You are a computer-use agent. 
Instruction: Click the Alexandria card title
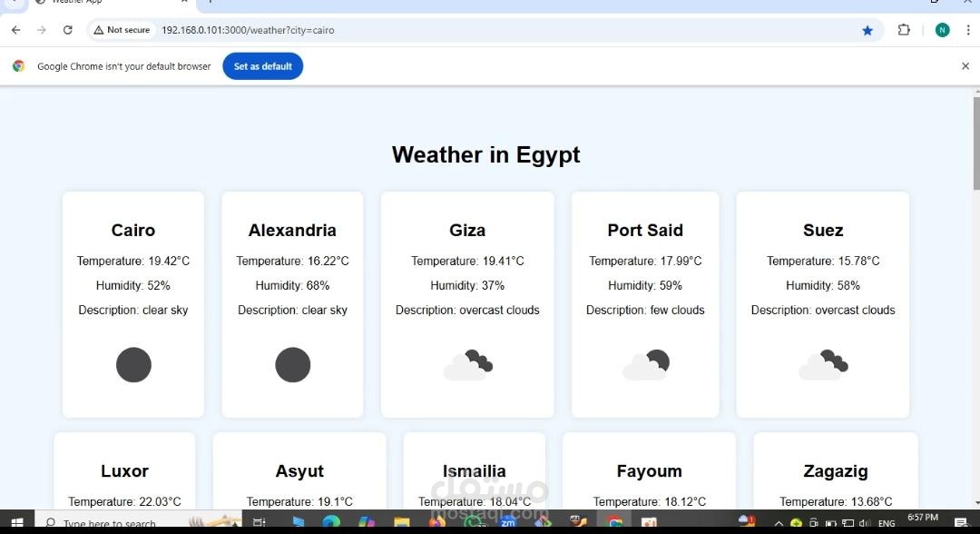[292, 230]
